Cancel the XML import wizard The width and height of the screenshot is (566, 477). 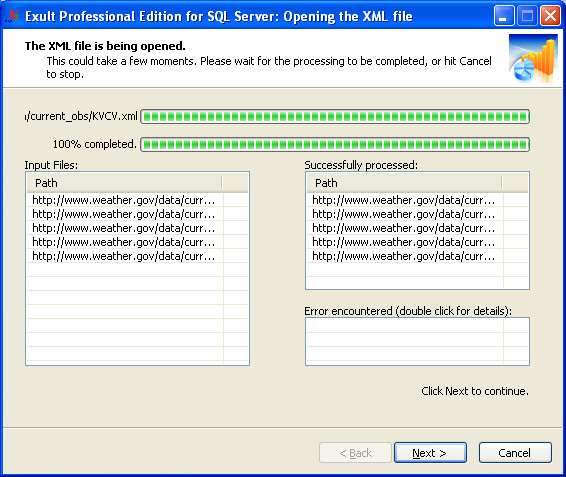[x=515, y=452]
